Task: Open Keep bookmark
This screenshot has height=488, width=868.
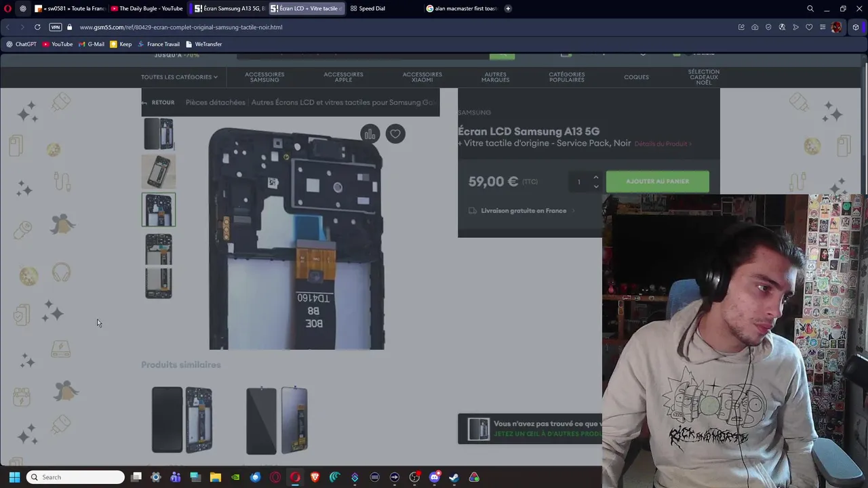Action: (121, 44)
